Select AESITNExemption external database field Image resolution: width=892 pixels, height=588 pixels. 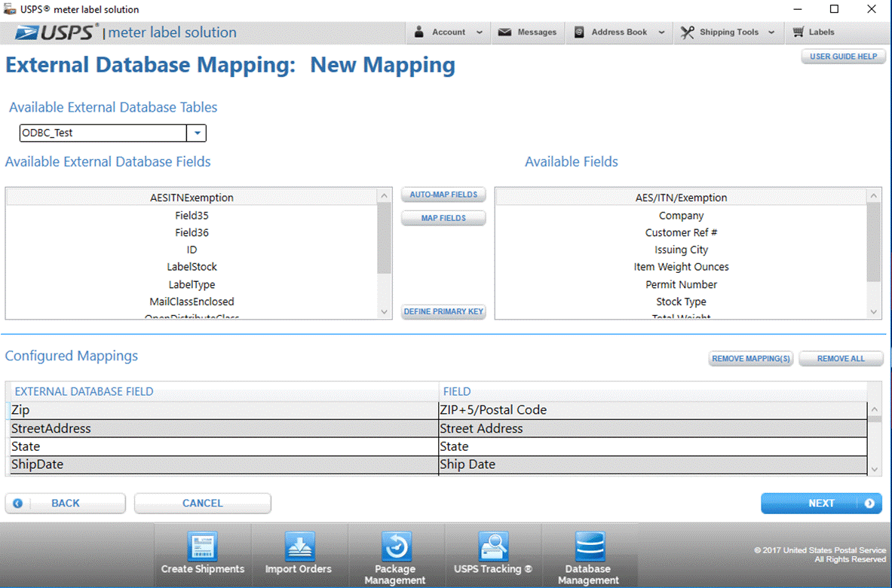(192, 198)
